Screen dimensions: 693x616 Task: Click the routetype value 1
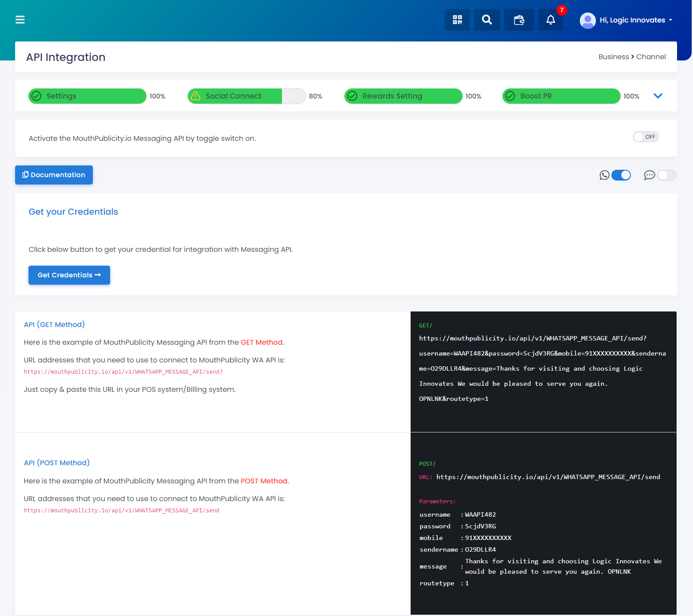pos(467,583)
